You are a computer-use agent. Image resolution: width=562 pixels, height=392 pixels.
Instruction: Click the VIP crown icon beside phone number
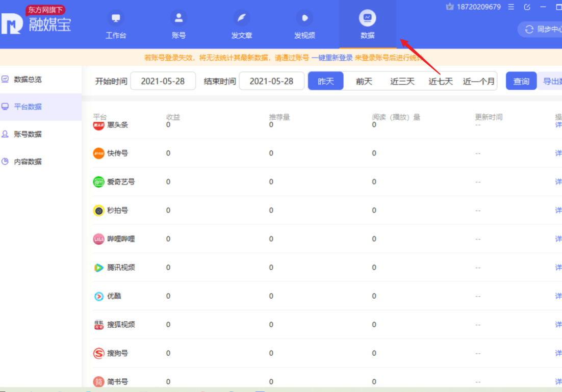click(449, 7)
